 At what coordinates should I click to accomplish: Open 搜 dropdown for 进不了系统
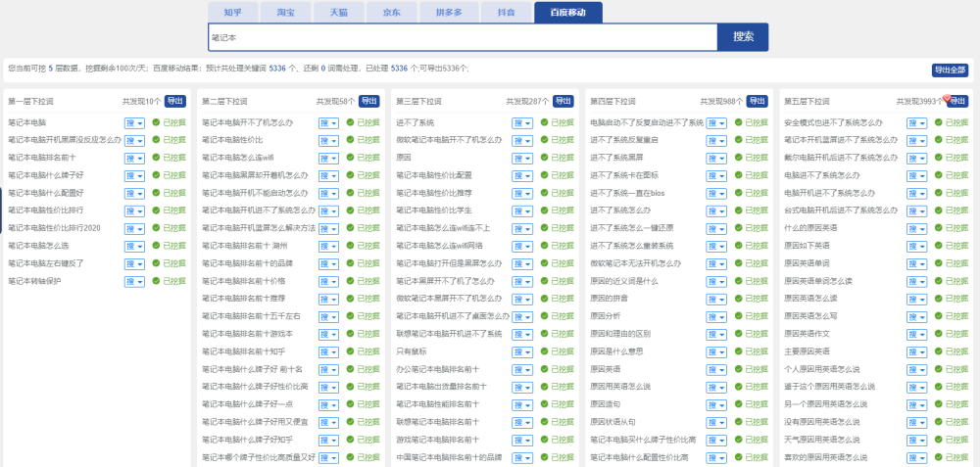pos(522,123)
